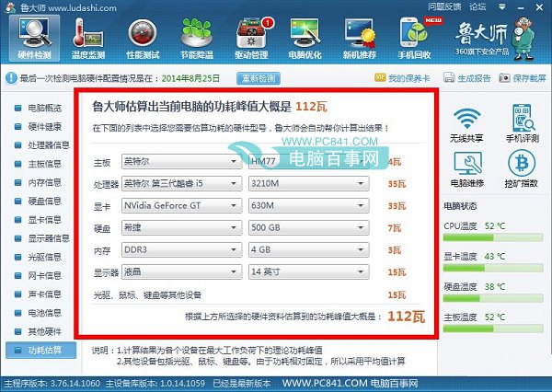Image resolution: width=552 pixels, height=392 pixels.
Task: Click the 显卡温度 progress bar
Action: tap(493, 269)
